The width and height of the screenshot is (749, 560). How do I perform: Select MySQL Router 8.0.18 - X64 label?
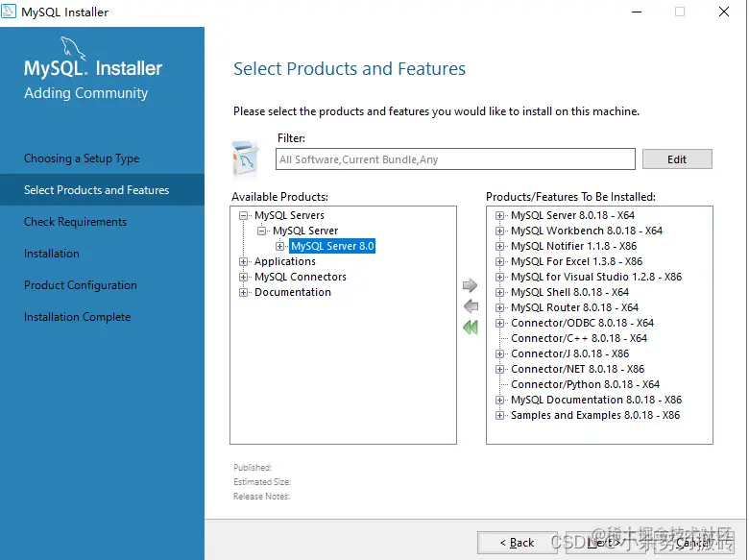[574, 307]
